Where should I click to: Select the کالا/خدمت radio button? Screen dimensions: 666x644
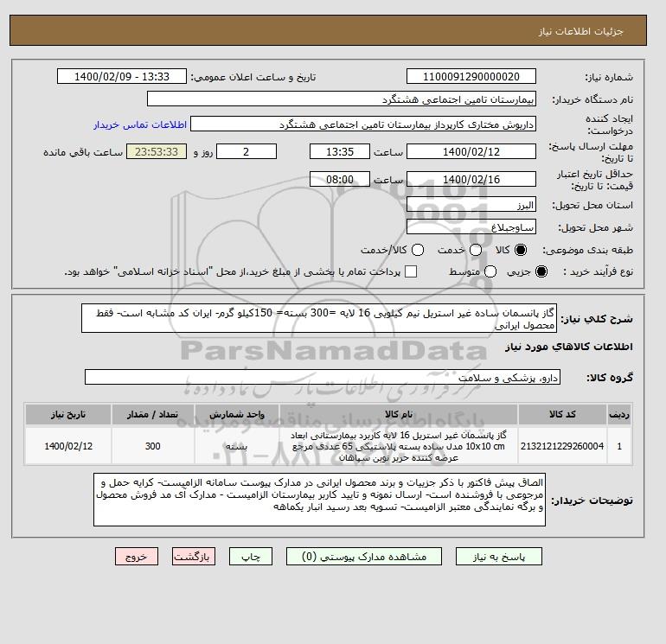[418, 250]
